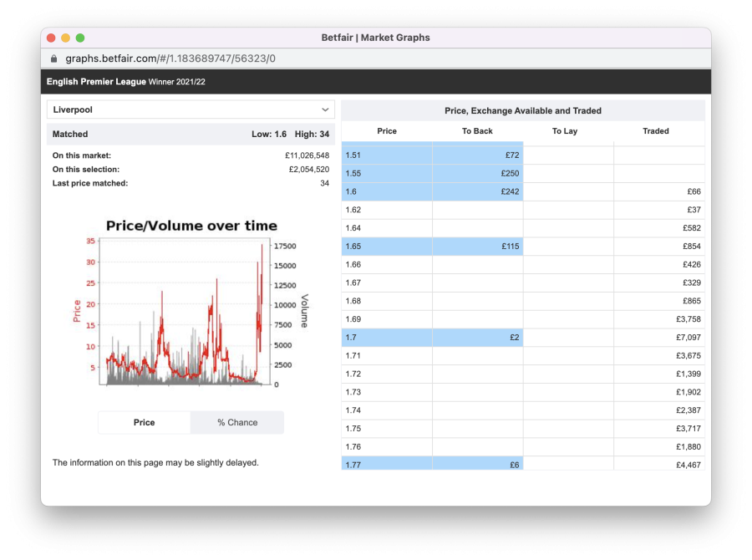Select the 1.7 price cell
Screen dimensions: 752x560
point(387,338)
